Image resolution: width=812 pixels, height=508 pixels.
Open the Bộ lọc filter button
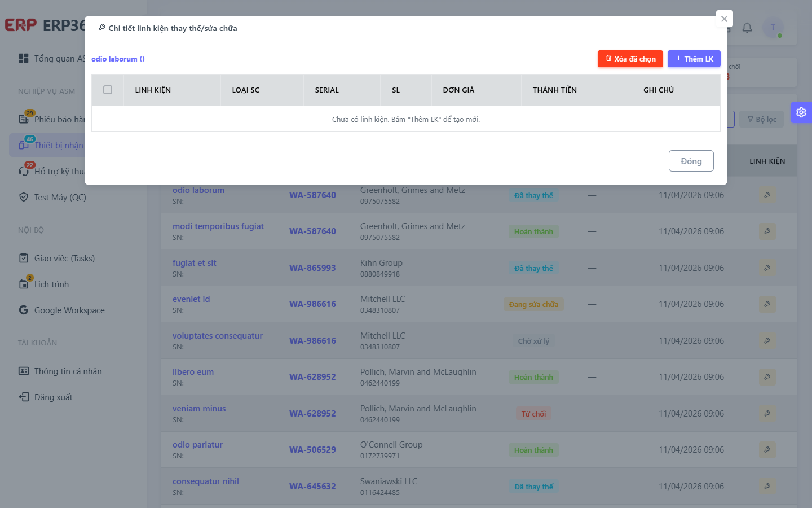[x=761, y=119]
